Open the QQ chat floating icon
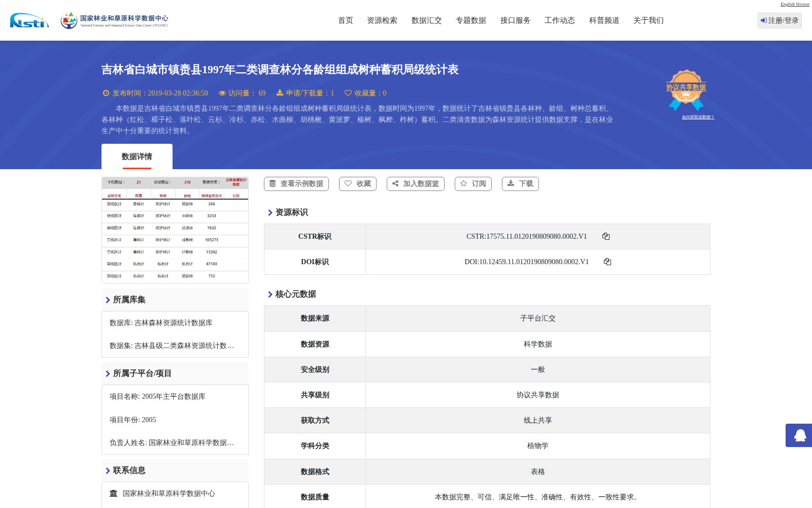 pos(800,435)
